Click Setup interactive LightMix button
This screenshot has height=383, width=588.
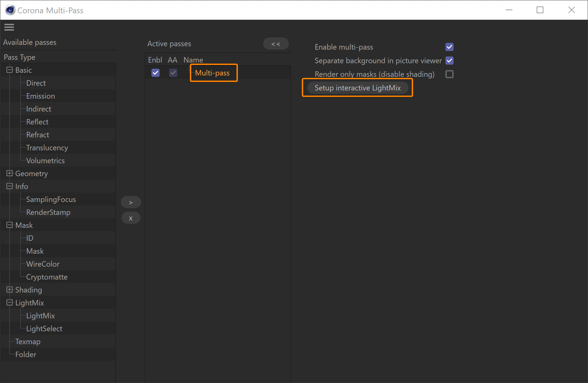tap(358, 88)
